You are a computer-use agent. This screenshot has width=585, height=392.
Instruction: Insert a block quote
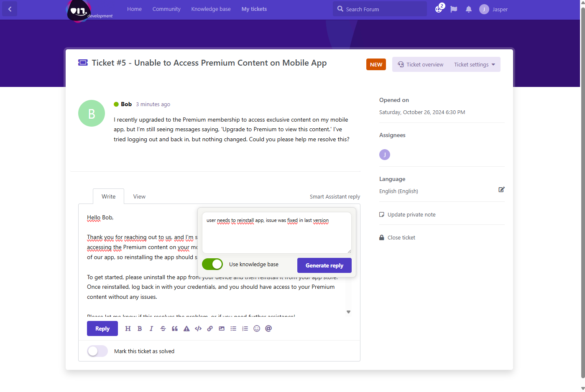[175, 328]
